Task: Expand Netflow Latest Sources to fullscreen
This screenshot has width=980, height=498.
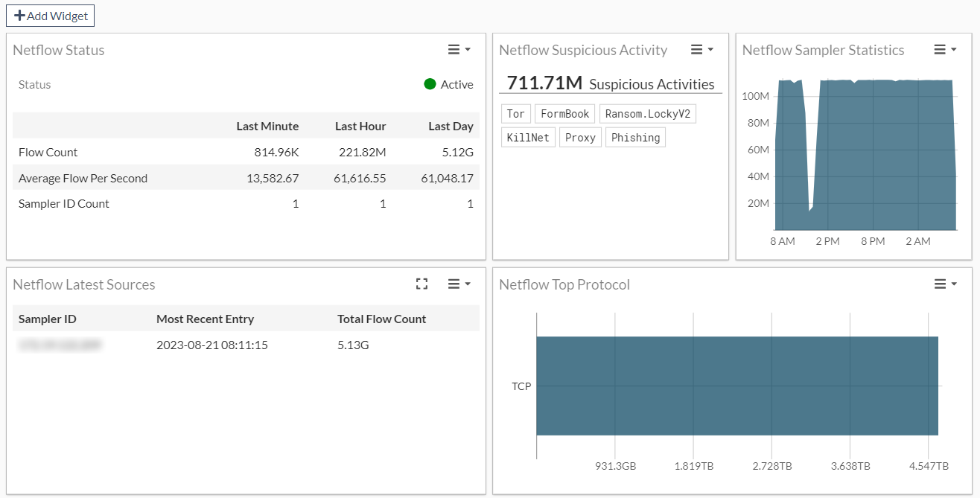Action: click(x=421, y=284)
